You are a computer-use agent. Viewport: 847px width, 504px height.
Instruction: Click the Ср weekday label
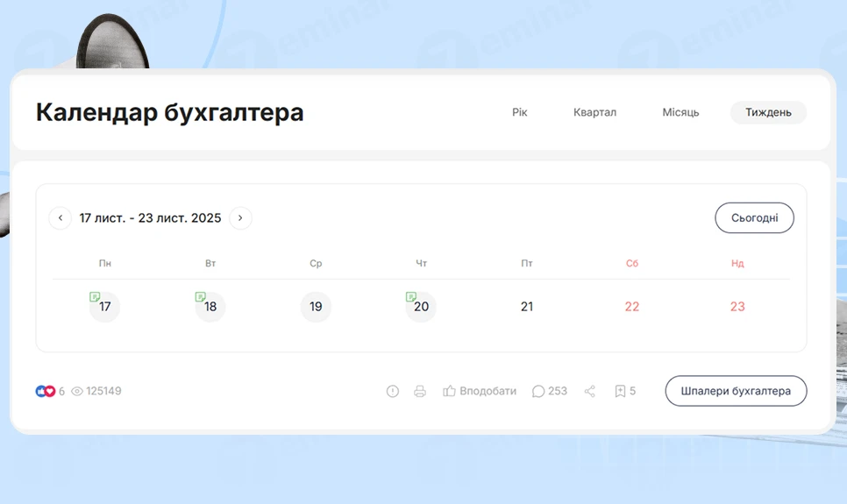pyautogui.click(x=316, y=264)
